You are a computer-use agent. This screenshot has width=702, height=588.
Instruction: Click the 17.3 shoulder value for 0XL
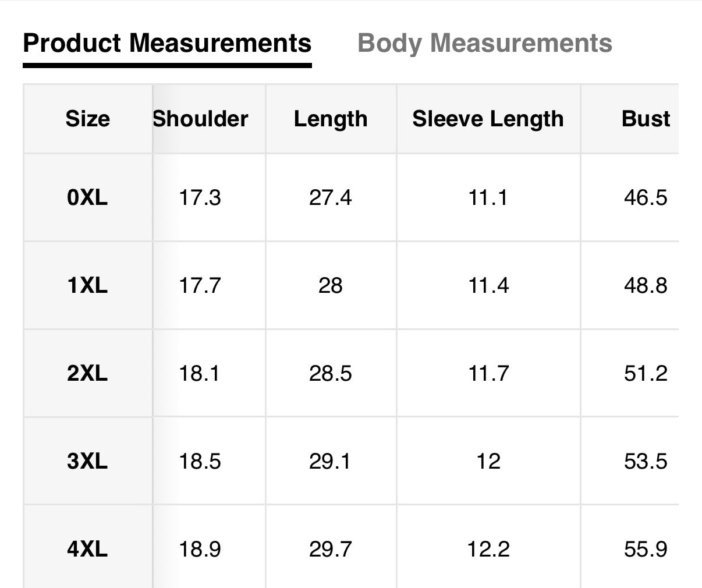pos(200,197)
